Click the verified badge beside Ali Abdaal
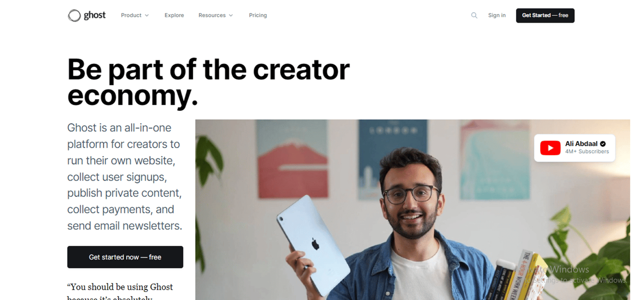Screen dimensions: 644x300 (603, 144)
